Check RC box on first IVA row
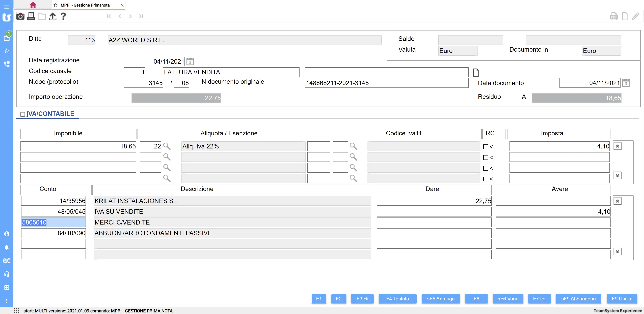Image resolution: width=644 pixels, height=314 pixels. [x=486, y=147]
